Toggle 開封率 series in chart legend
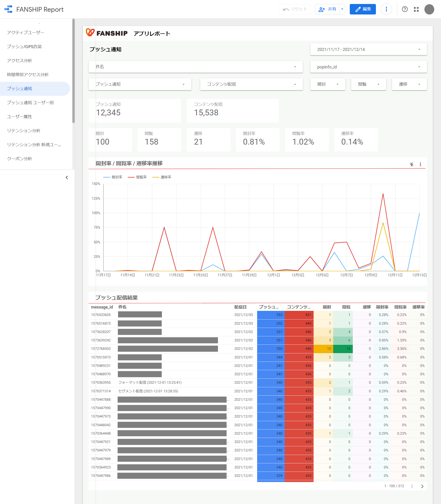Screen dimensions: 441x504 click(113, 177)
